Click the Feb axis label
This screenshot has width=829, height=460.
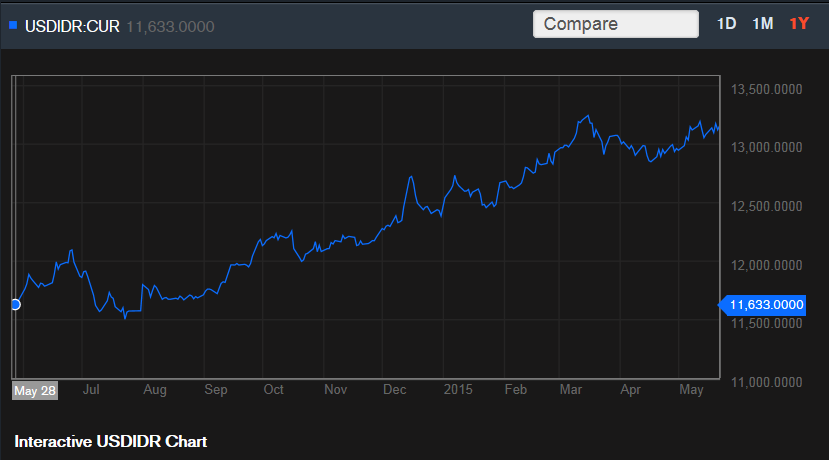coord(515,390)
